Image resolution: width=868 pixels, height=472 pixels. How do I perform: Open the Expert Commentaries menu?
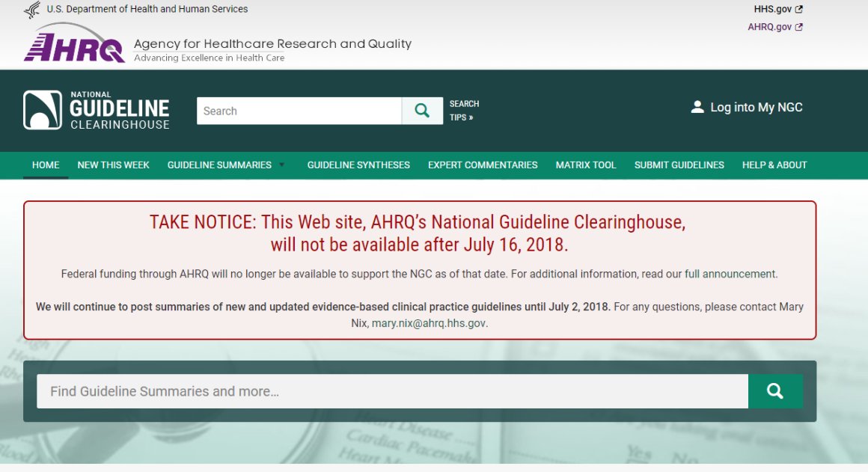pyautogui.click(x=483, y=165)
